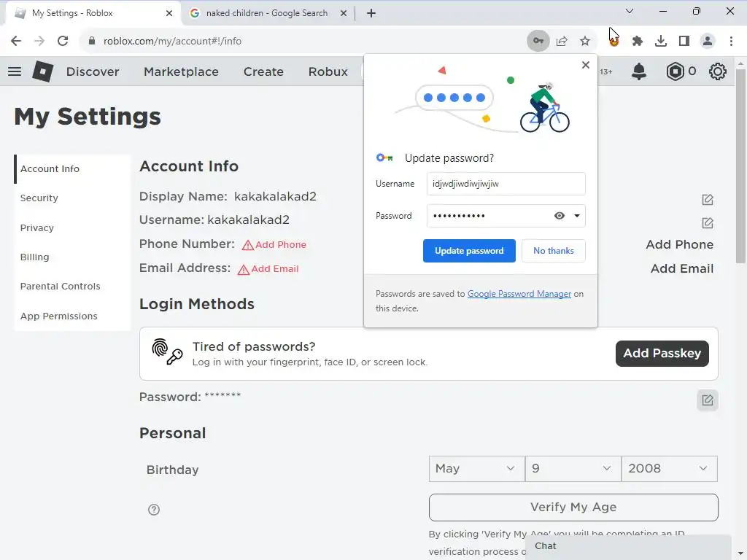The image size is (747, 560).
Task: Open Robux in the Roblox navbar
Action: click(328, 71)
